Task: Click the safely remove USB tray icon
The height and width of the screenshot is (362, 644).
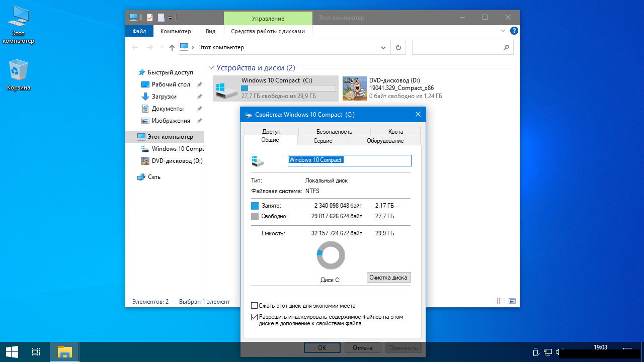Action: [535, 352]
